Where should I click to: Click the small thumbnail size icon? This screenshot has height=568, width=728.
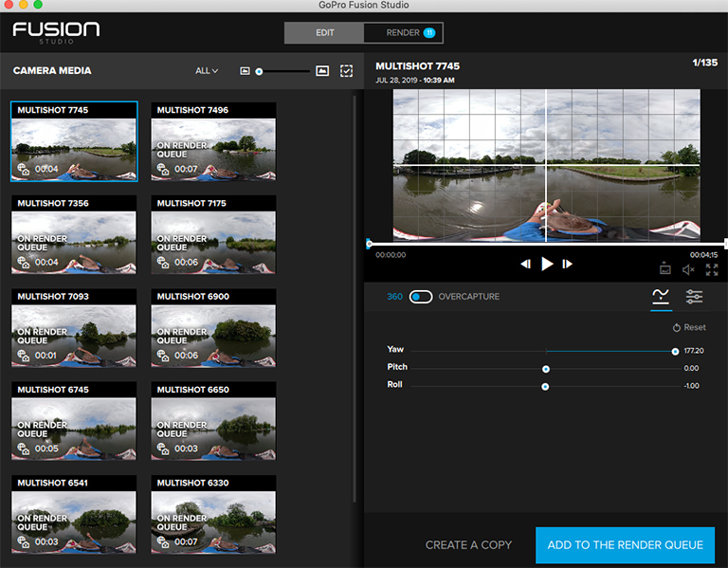point(245,71)
